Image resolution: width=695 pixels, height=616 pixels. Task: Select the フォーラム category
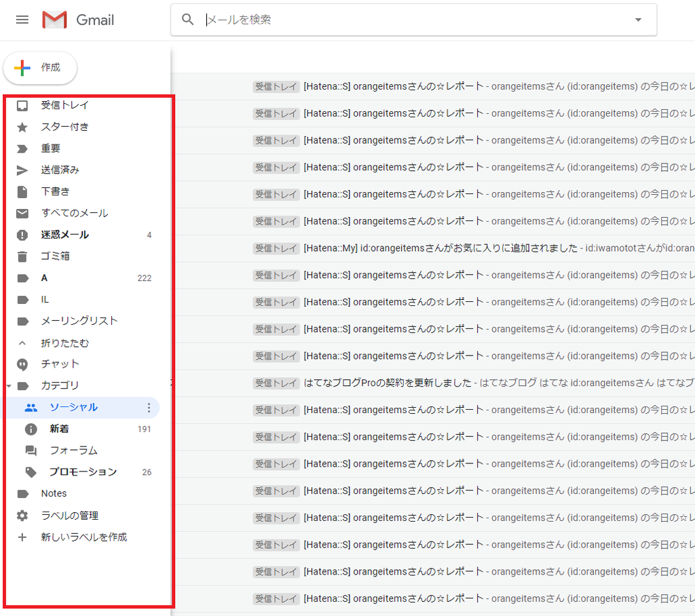(73, 450)
